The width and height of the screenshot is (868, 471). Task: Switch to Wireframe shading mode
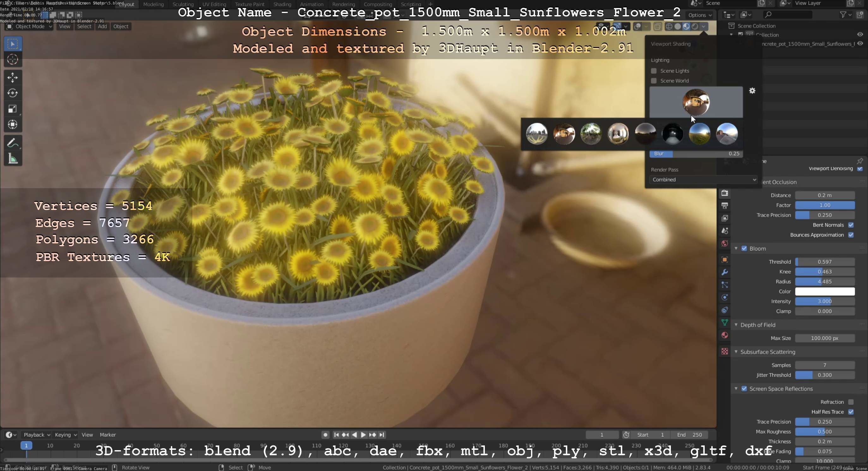(x=669, y=27)
